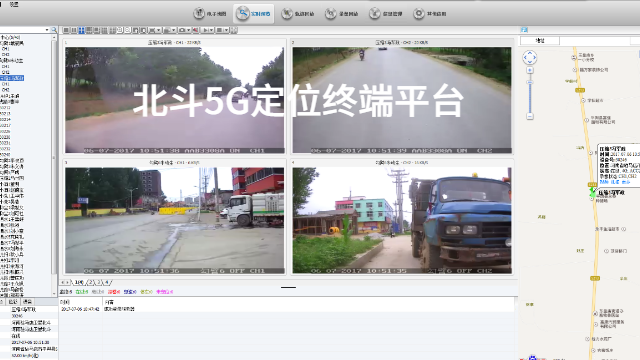Select top-left camera video window
The width and height of the screenshot is (640, 360).
click(175, 100)
